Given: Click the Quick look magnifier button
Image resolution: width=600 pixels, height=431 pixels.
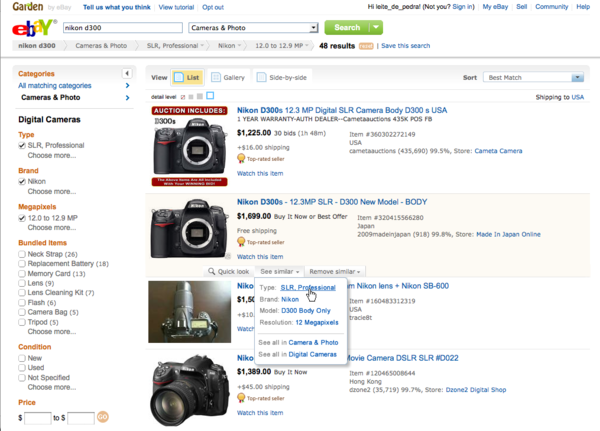Looking at the screenshot, I should [x=228, y=271].
